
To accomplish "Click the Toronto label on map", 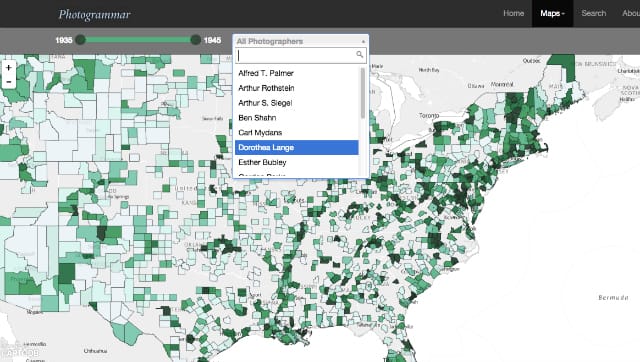I will (429, 115).
